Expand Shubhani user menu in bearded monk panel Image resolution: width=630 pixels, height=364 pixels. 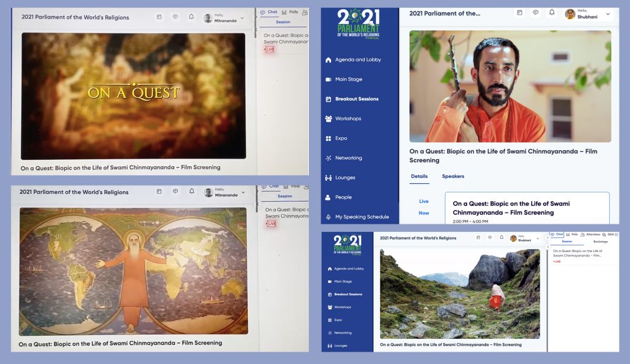click(x=608, y=14)
